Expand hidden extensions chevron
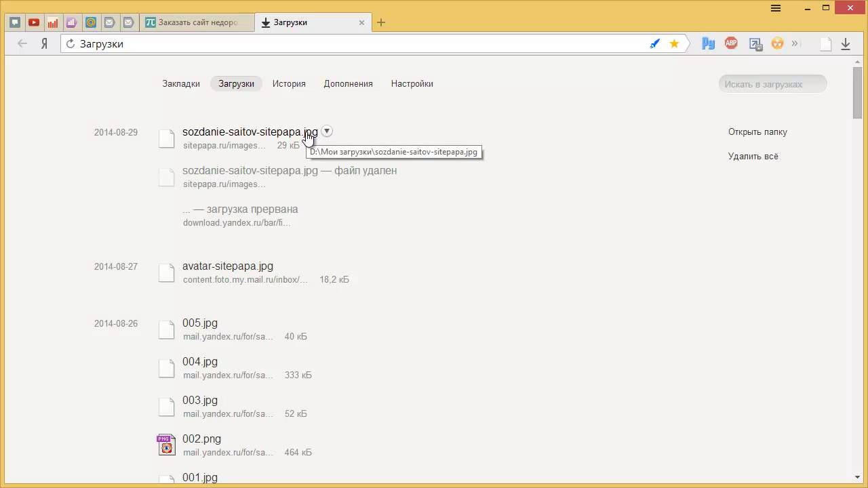Viewport: 868px width, 488px height. (795, 43)
